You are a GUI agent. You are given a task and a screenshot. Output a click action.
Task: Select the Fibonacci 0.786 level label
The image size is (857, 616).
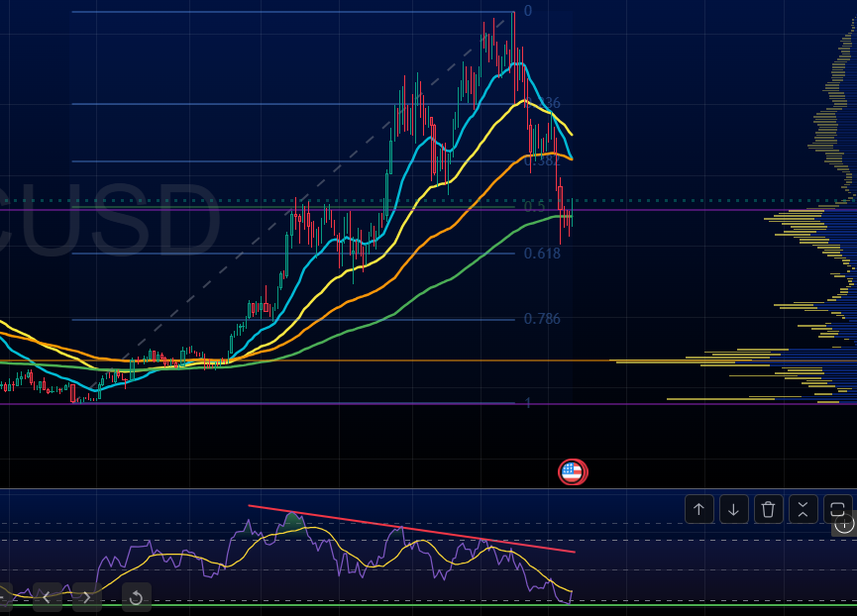tap(542, 318)
